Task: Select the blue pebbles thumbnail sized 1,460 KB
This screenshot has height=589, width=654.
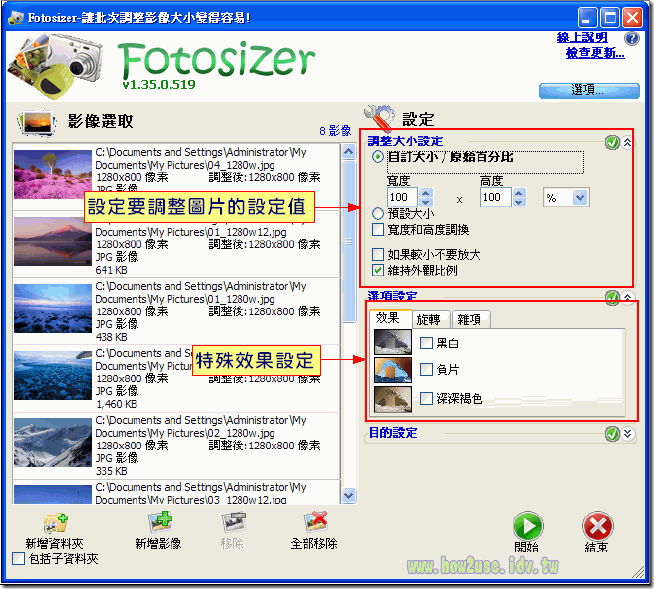Action: coord(53,375)
